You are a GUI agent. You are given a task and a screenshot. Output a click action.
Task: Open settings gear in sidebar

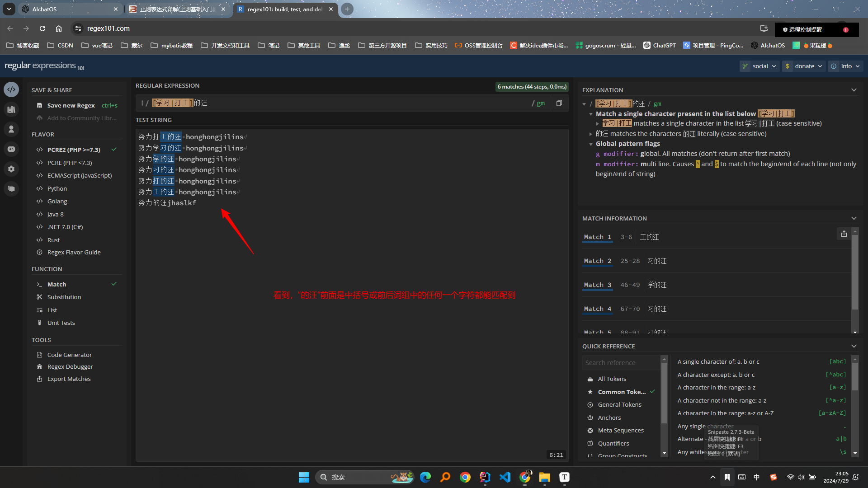click(11, 169)
